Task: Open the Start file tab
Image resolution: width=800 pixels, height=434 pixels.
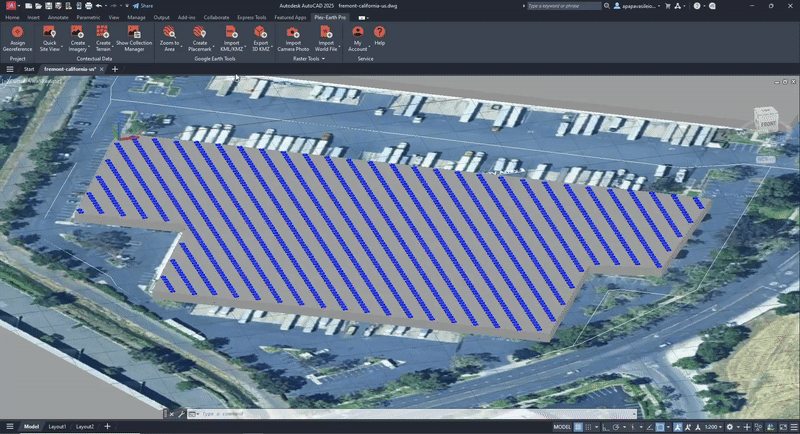Action: click(x=29, y=69)
